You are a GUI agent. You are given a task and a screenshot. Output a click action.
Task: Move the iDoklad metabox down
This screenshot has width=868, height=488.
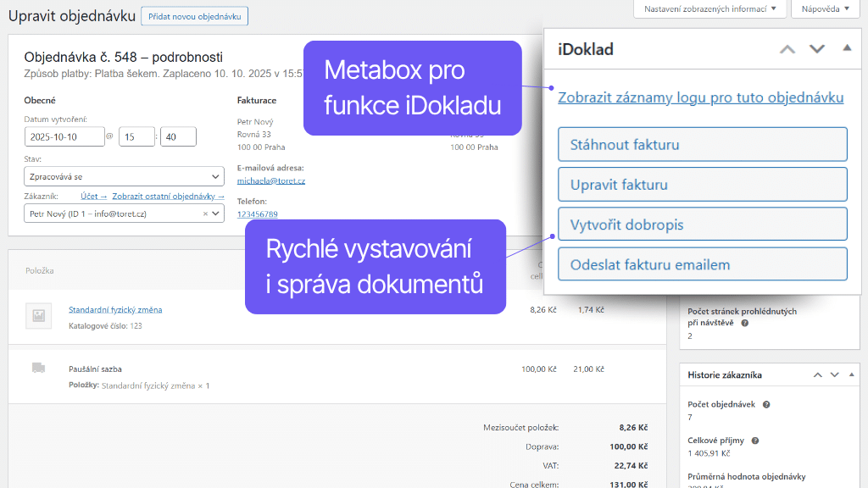[x=817, y=49]
